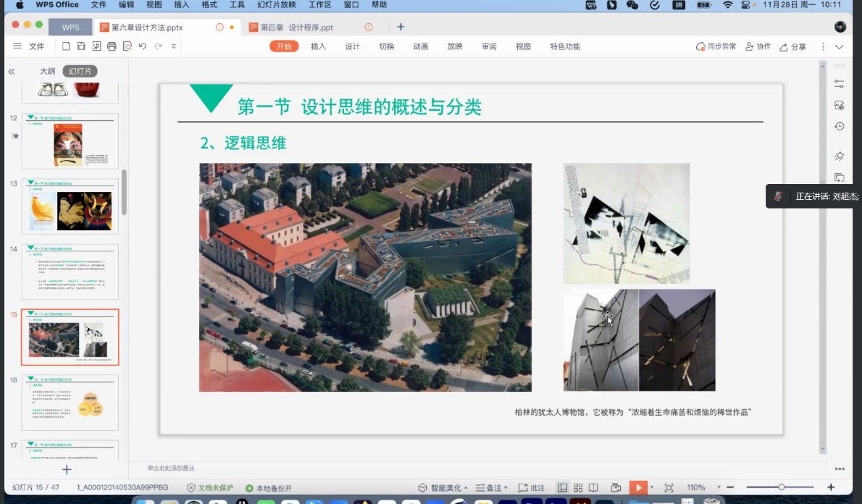Open the properties sliders icon in right sidebar

click(x=840, y=84)
